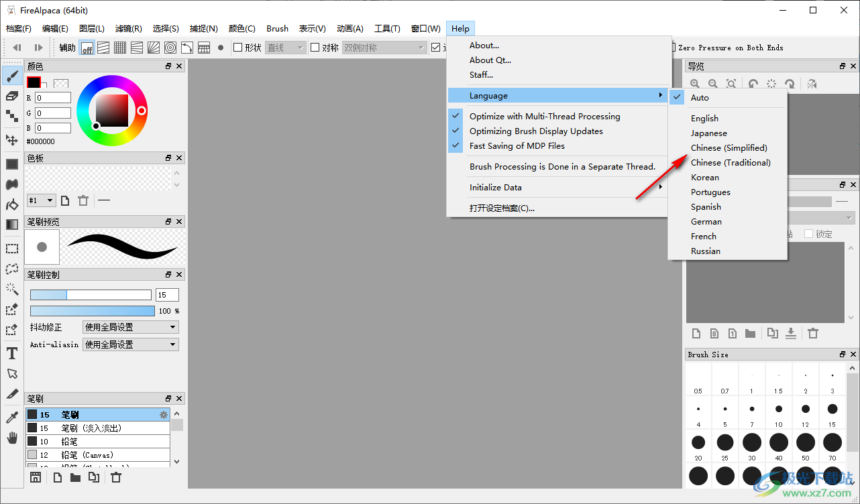860x504 pixels.
Task: Open the 双侧对称 symmetry dropdown
Action: (x=384, y=48)
